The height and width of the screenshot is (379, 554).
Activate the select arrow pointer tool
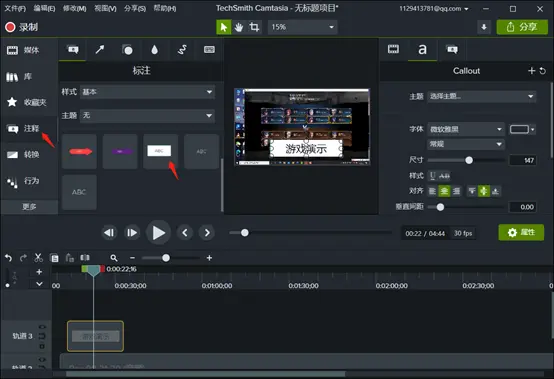coord(224,27)
